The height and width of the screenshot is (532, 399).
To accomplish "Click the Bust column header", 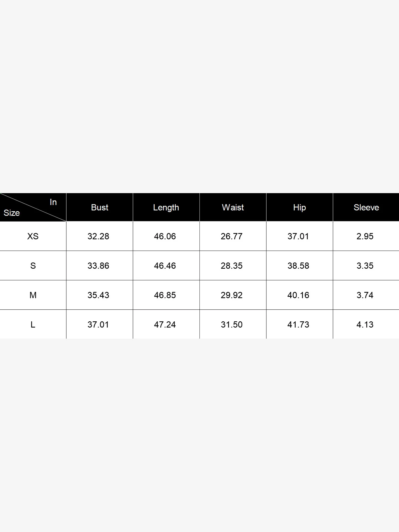I will [x=99, y=207].
